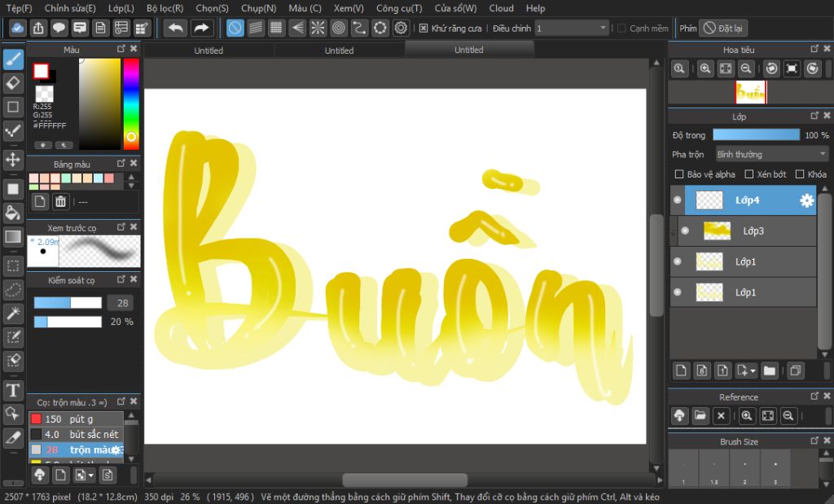Enable the Xén bớt clipping checkbox
Viewport: 834px width, 504px height.
[x=749, y=174]
